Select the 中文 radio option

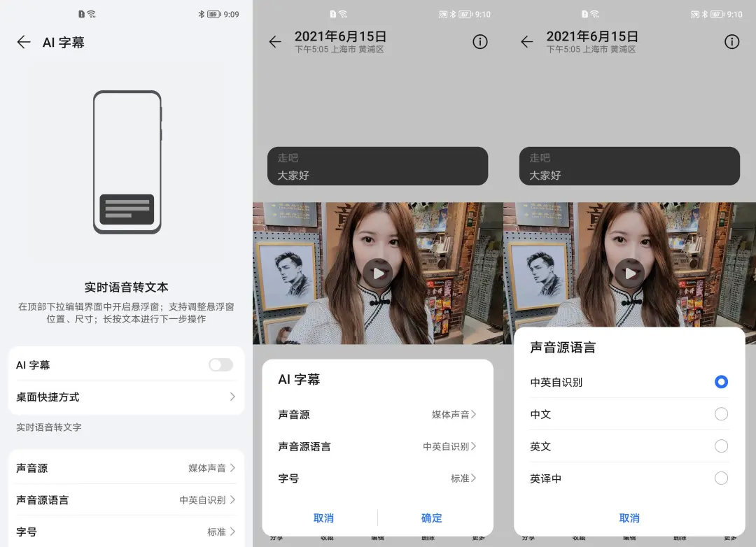721,414
